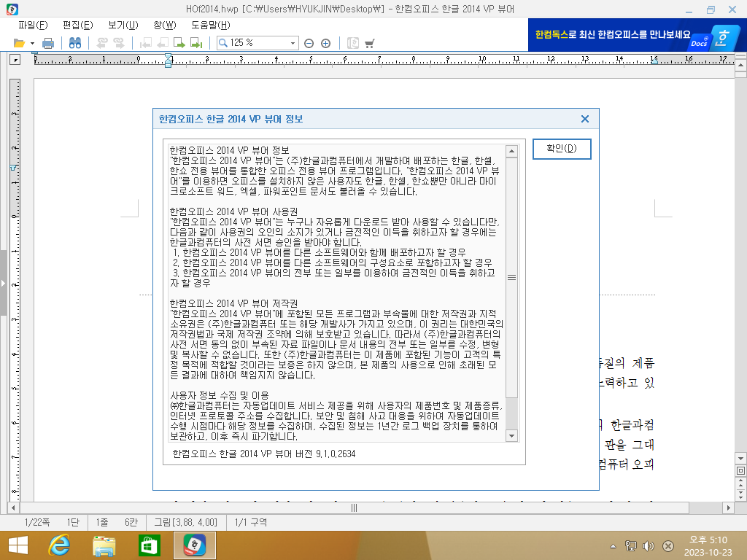The image size is (747, 560).
Task: Click the binoculars find icon
Action: coord(75,43)
